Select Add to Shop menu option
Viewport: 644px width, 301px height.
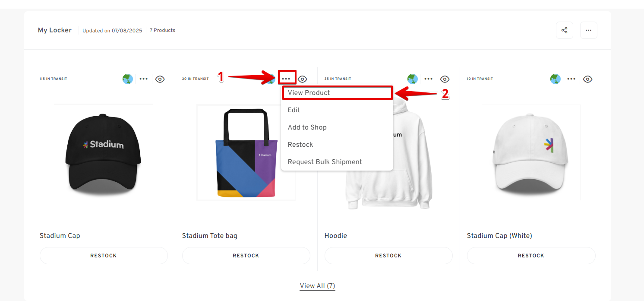point(307,127)
